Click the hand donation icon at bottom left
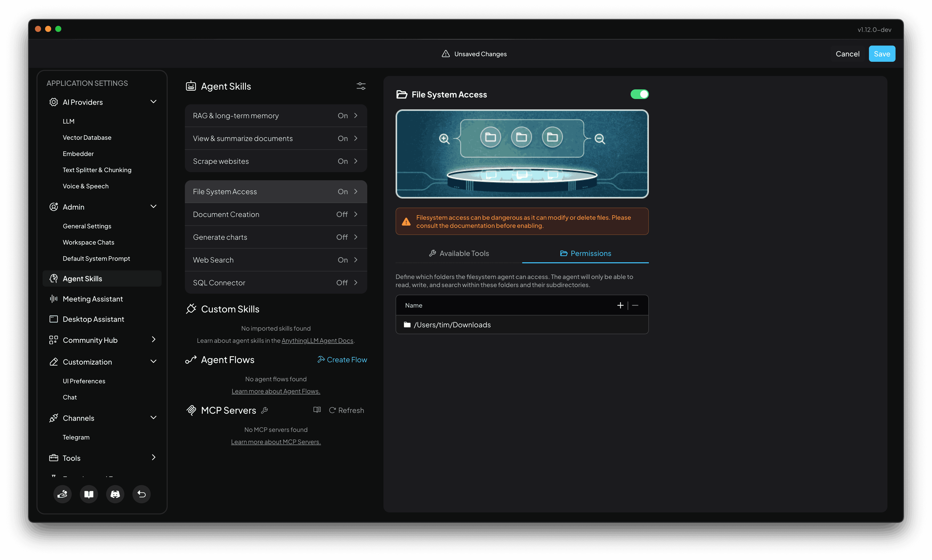 pyautogui.click(x=62, y=494)
